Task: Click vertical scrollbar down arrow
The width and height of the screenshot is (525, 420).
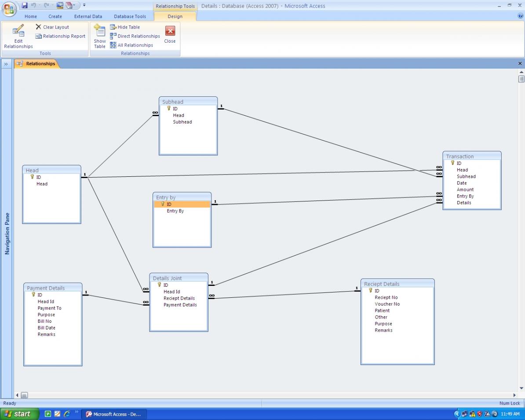Action: click(x=521, y=388)
